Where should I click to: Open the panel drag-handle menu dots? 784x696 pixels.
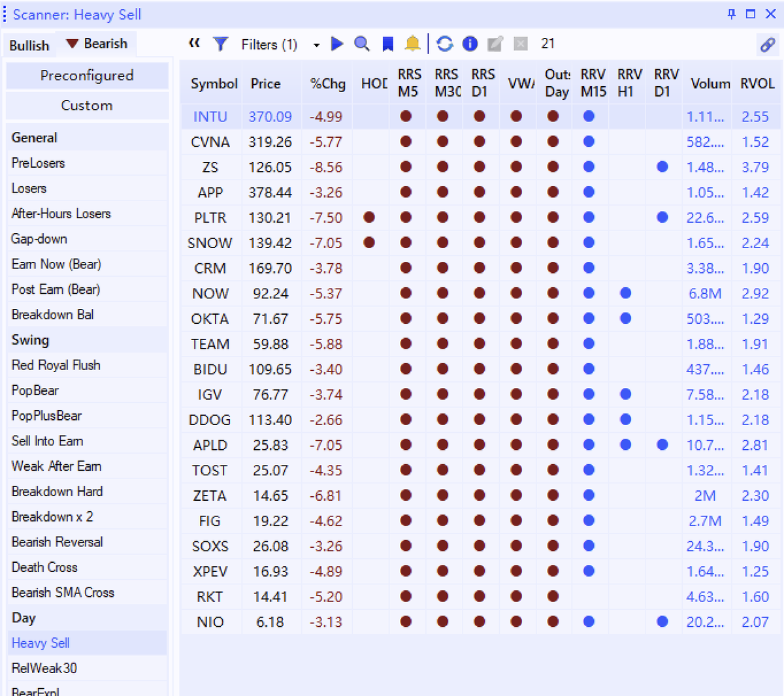(x=5, y=14)
